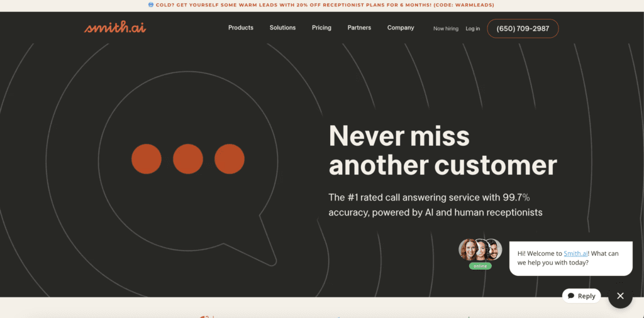This screenshot has width=644, height=318.
Task: Click the speech bubble icon on Reply button
Action: point(571,296)
